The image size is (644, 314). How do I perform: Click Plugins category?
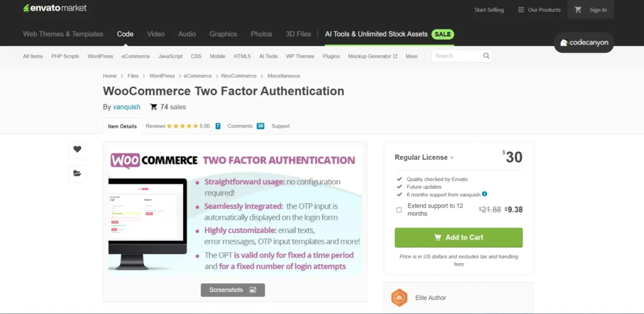pos(331,56)
